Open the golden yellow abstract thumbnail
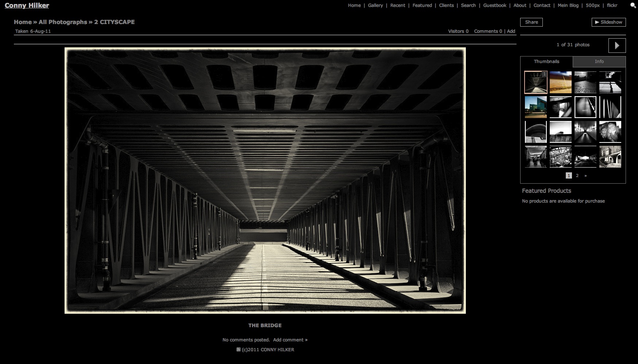Viewport: 638px width, 364px height. pyautogui.click(x=560, y=82)
